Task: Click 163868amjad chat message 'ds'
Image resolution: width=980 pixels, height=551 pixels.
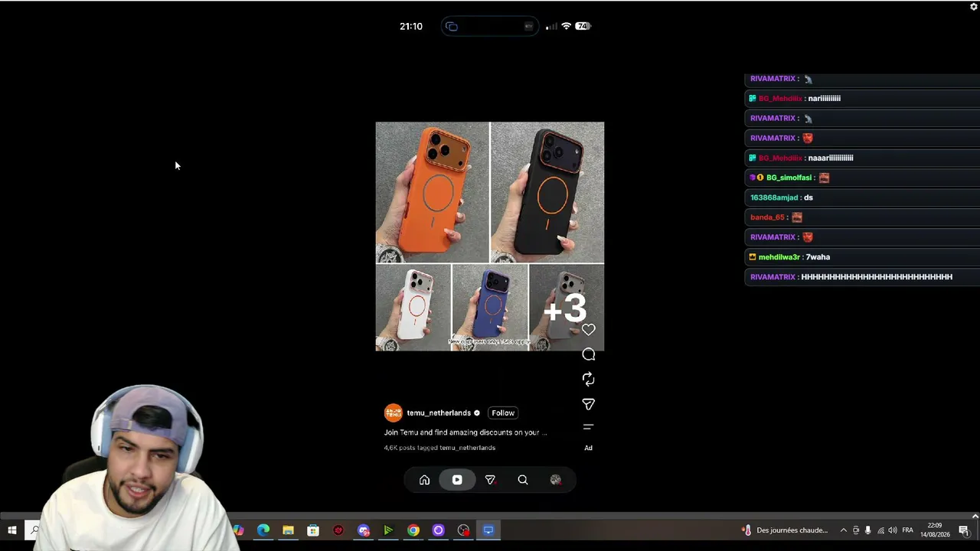Action: (808, 198)
